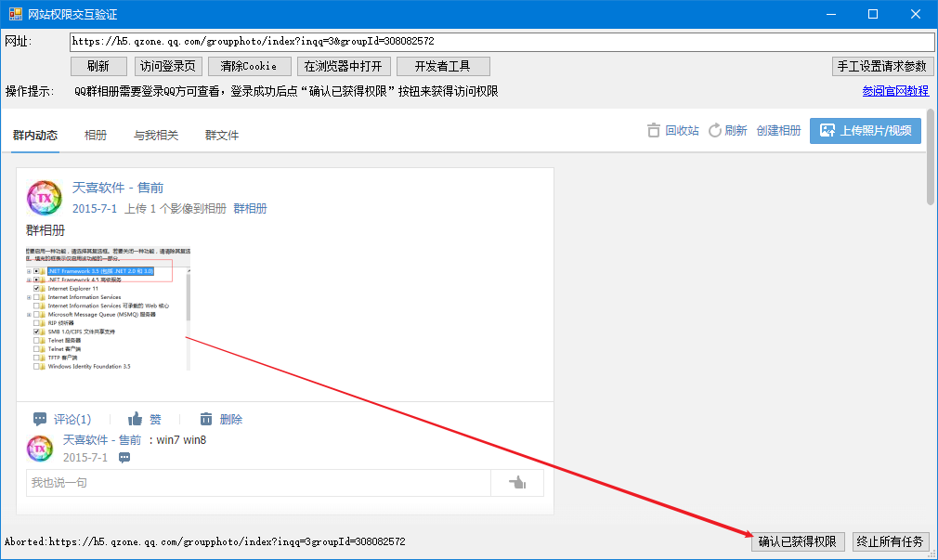The image size is (938, 560).
Task: Click the 在浏览器中打开 button
Action: pos(344,67)
